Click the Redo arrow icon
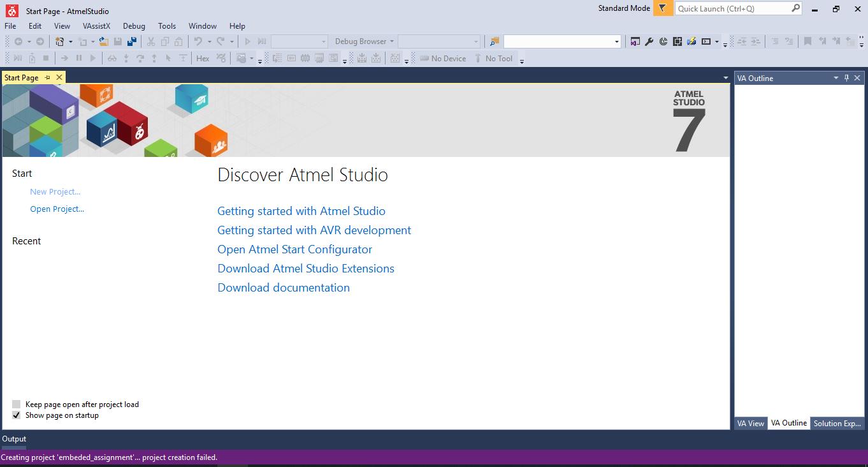This screenshot has height=467, width=868. [221, 41]
